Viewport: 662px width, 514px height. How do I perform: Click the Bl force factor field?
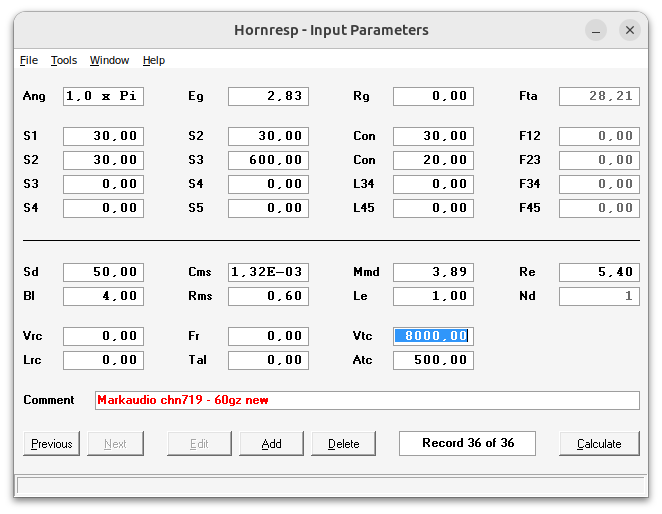point(103,296)
